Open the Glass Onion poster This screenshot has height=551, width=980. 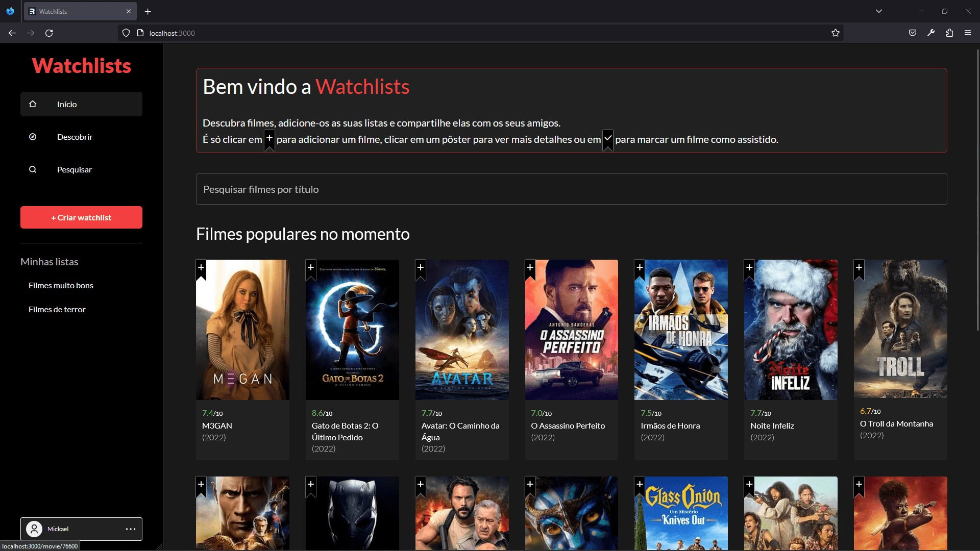[681, 513]
